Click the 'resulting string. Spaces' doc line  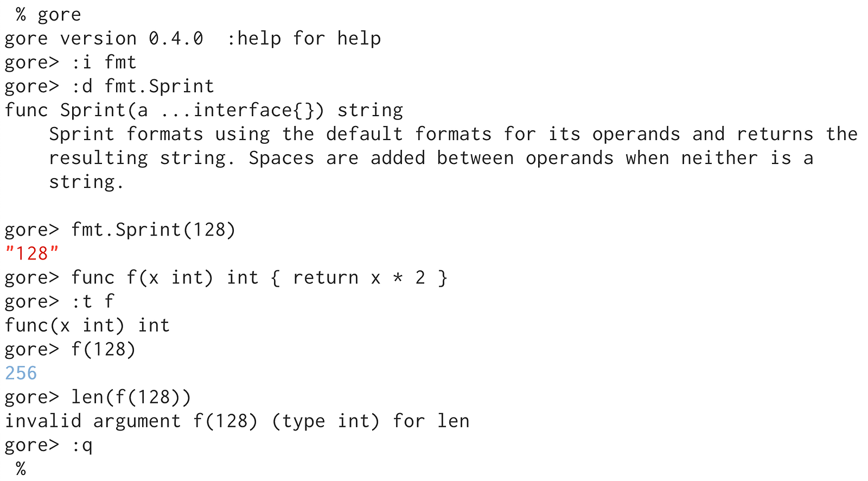point(431,158)
